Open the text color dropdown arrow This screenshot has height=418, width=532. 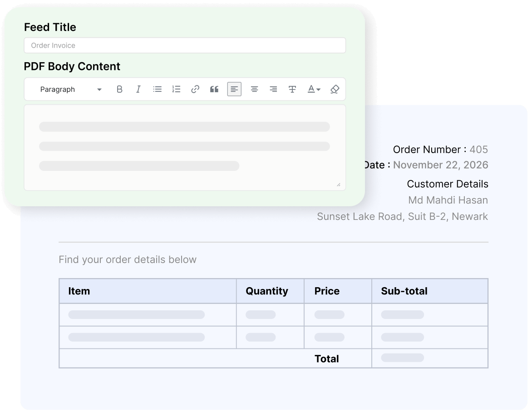318,89
